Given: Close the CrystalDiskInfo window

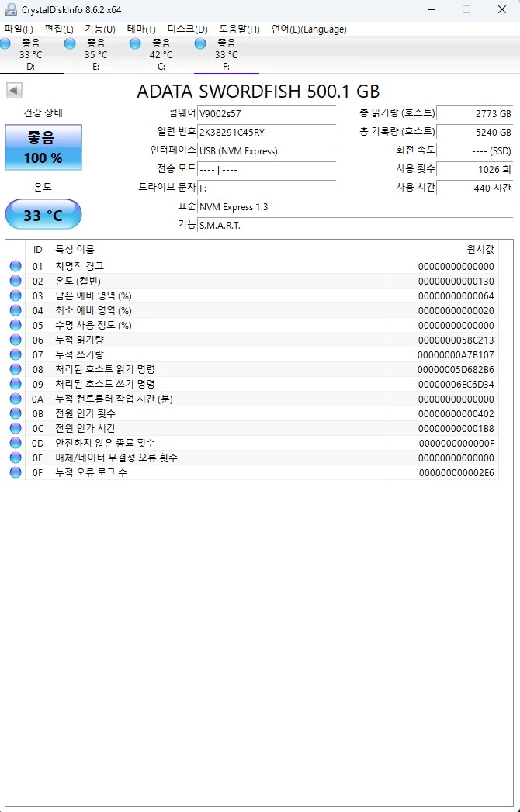Looking at the screenshot, I should [502, 9].
